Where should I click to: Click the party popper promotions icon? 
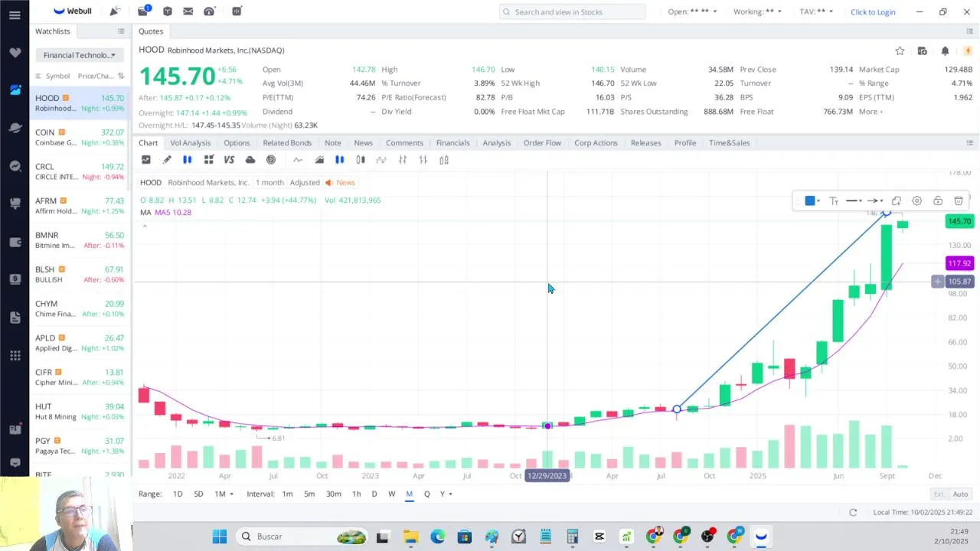tap(114, 11)
